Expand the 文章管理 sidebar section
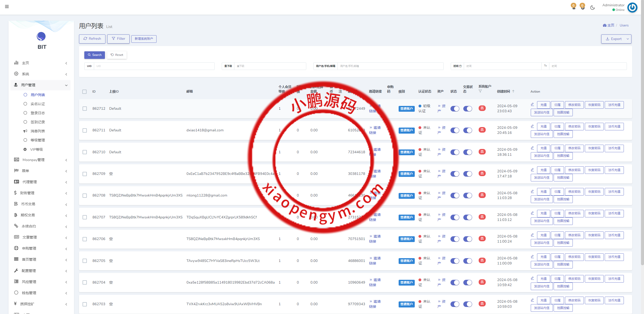The height and width of the screenshot is (314, 644). tap(41, 237)
